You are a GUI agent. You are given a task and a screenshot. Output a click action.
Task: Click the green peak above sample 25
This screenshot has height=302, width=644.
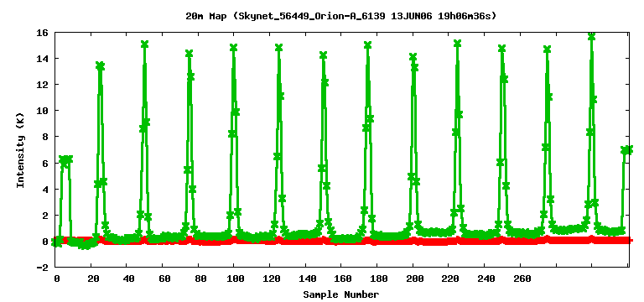click(100, 65)
